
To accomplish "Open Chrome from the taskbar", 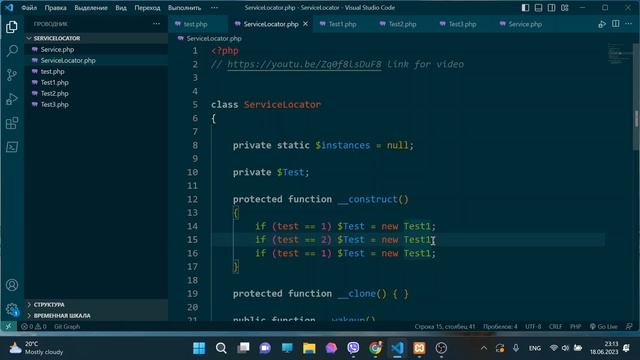I will coord(376,348).
